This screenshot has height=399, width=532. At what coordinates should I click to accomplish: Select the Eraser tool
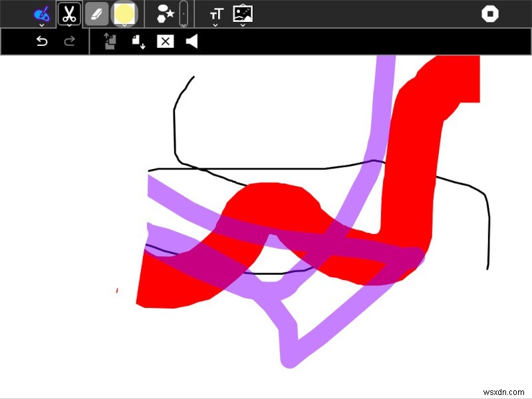click(96, 14)
